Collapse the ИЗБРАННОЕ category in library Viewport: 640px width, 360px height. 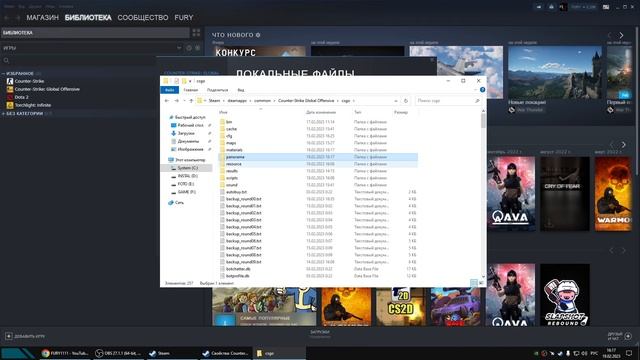pos(3,73)
